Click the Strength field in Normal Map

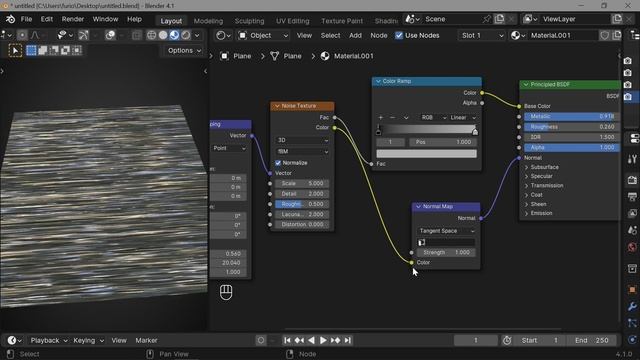point(446,253)
